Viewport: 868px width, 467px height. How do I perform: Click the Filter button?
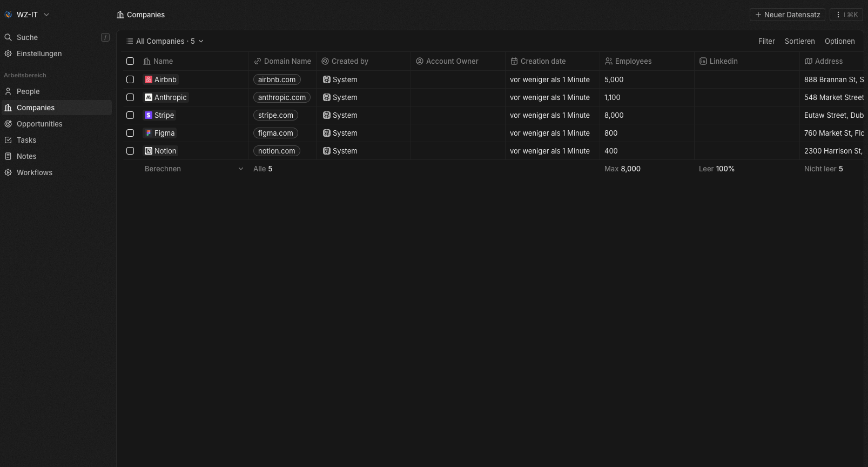point(766,41)
